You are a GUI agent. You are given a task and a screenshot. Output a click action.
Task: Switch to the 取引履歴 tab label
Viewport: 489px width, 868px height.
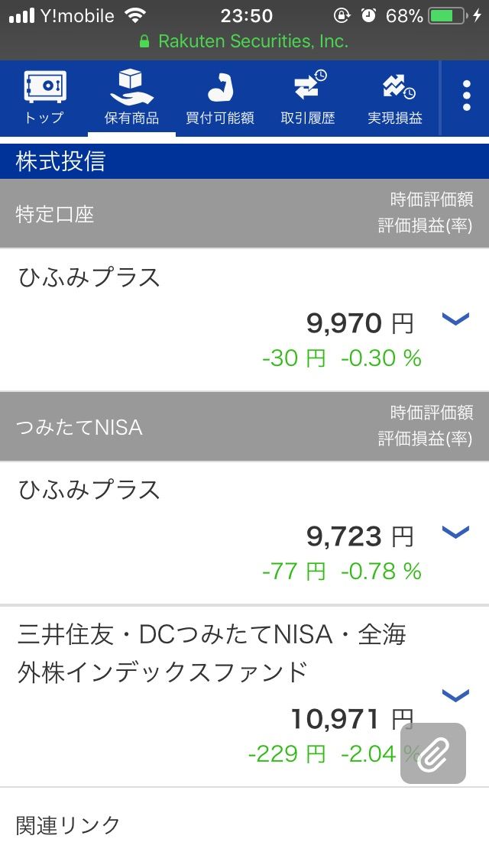[x=308, y=118]
